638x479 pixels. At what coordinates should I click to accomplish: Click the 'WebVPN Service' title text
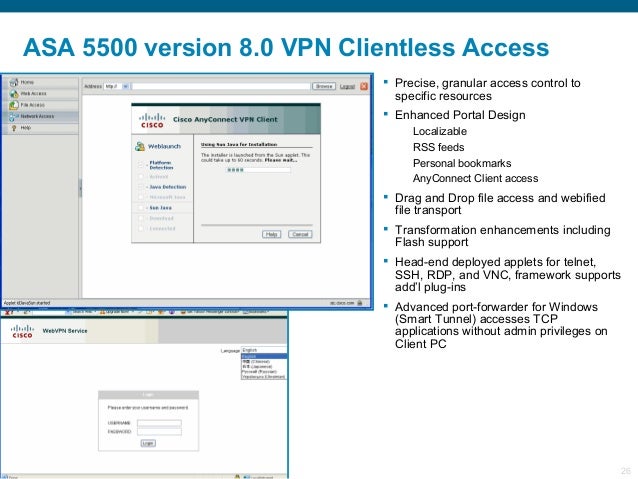coord(65,331)
